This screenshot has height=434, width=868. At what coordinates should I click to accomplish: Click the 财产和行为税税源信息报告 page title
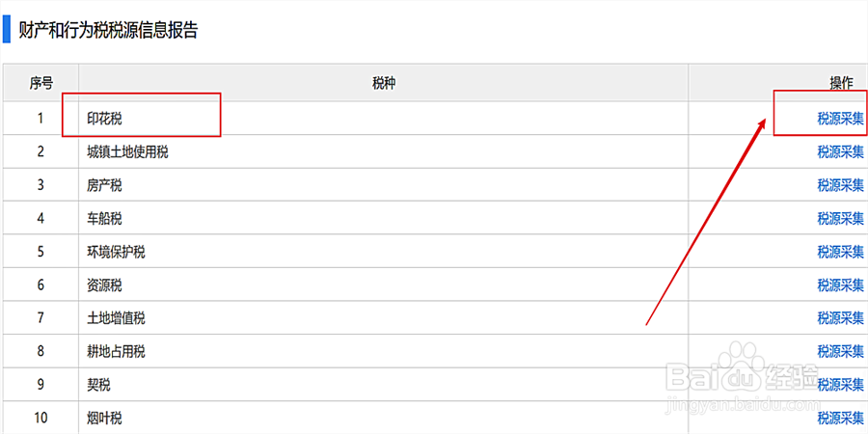coord(108,30)
